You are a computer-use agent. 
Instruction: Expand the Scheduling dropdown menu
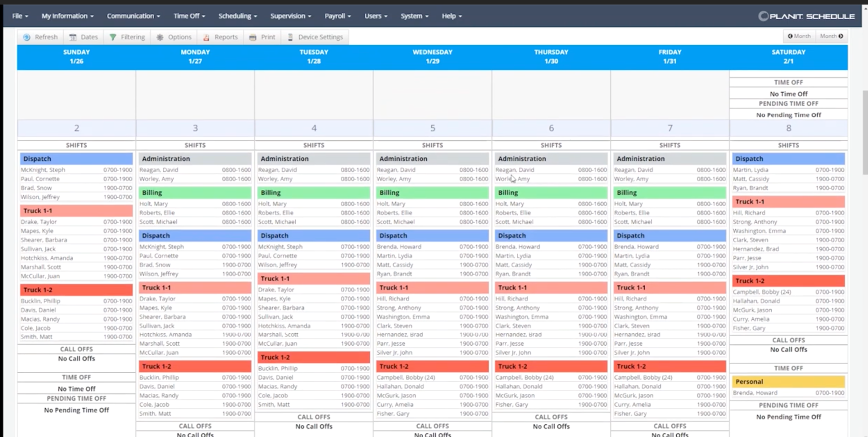point(237,16)
